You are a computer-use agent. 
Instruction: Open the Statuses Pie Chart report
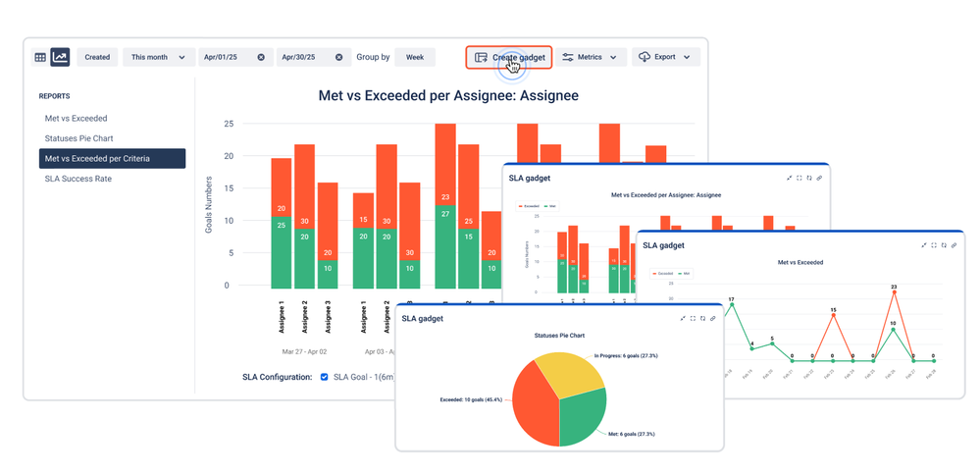[78, 138]
